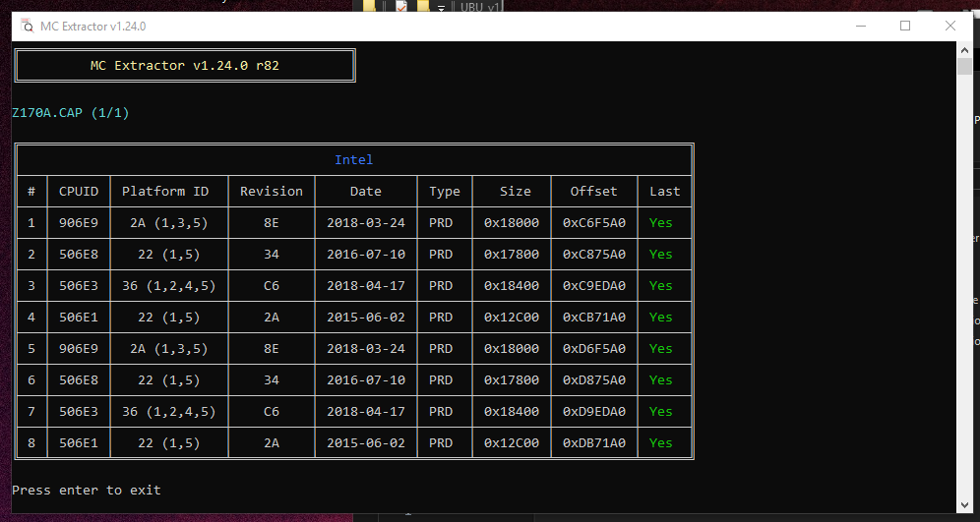Select offset value 0xD9EDA0

point(593,412)
